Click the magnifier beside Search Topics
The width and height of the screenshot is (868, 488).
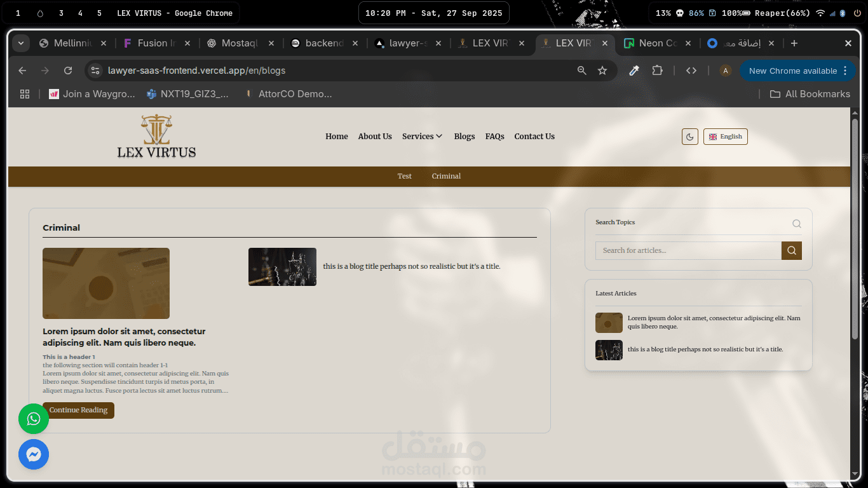(797, 224)
